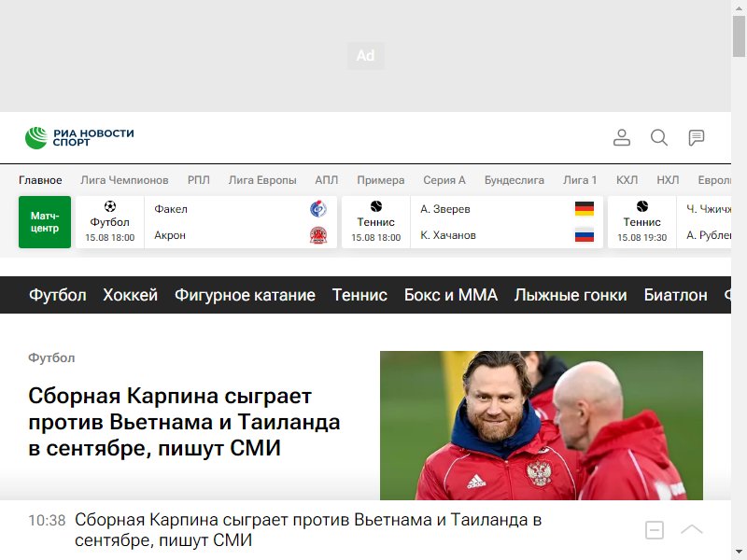747x560 pixels.
Task: Open the Бокс и ММА section
Action: [451, 295]
